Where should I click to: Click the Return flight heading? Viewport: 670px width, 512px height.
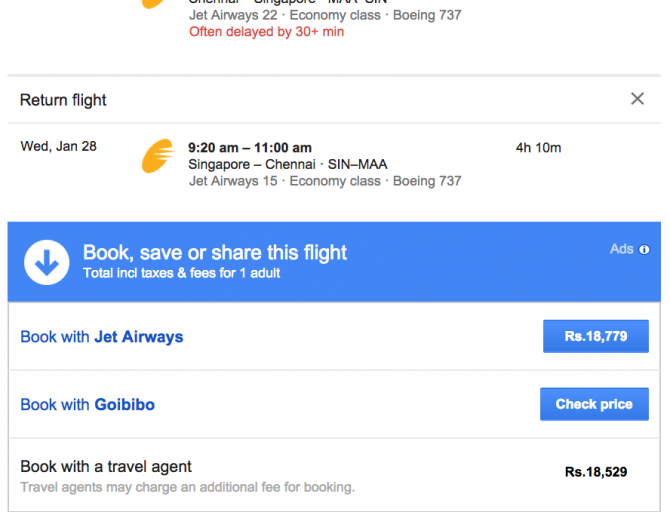click(63, 100)
